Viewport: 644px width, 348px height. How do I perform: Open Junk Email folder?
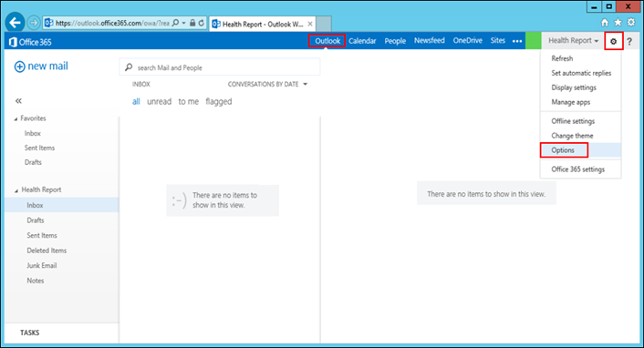(41, 265)
